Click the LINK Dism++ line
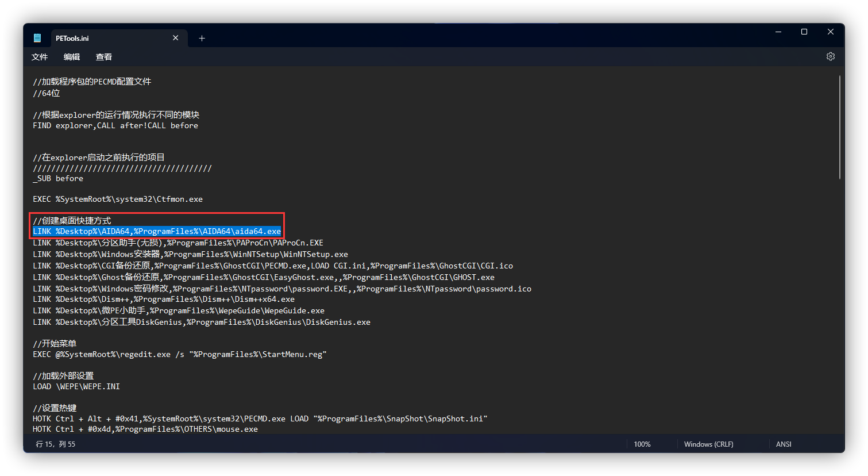This screenshot has height=476, width=868. click(164, 299)
